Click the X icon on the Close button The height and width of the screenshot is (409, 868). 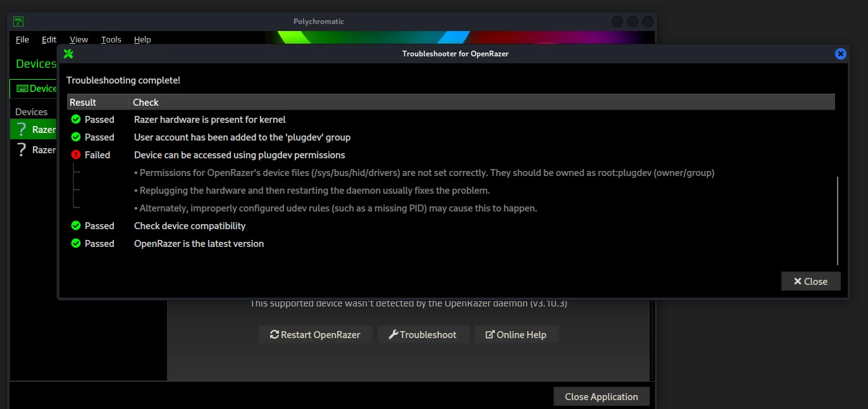797,281
